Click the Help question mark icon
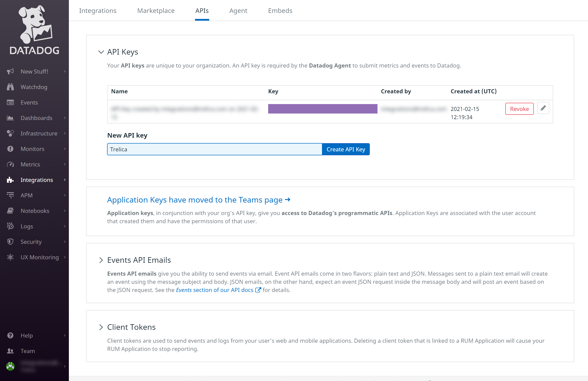Screen dimensions: 588x381 pyautogui.click(x=10, y=336)
